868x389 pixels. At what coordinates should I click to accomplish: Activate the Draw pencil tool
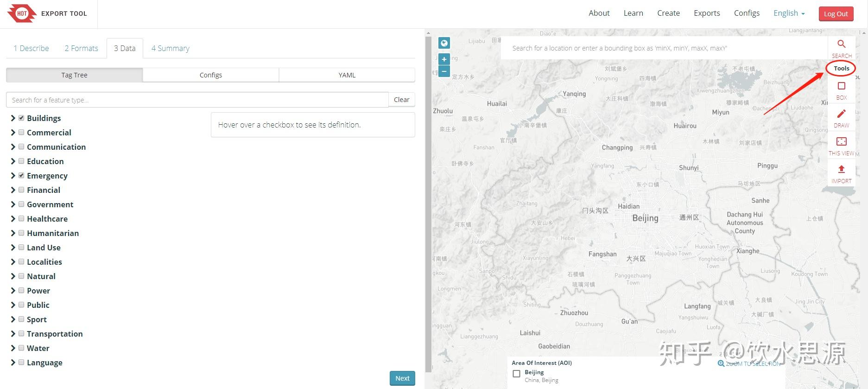point(841,114)
